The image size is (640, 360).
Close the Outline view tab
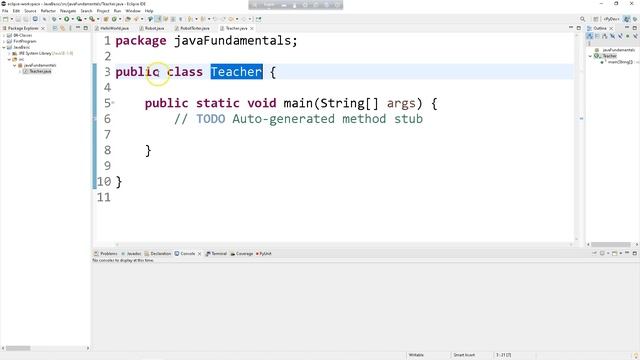[x=611, y=28]
